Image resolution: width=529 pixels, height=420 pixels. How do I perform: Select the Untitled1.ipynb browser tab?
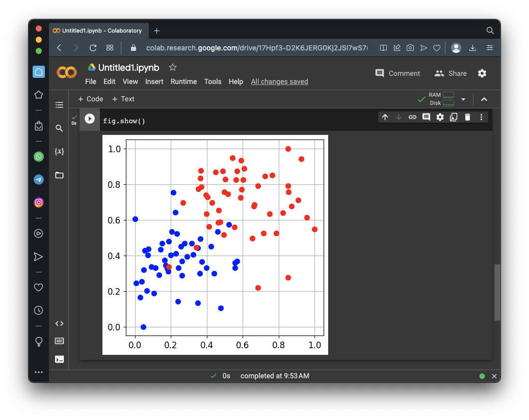(98, 31)
